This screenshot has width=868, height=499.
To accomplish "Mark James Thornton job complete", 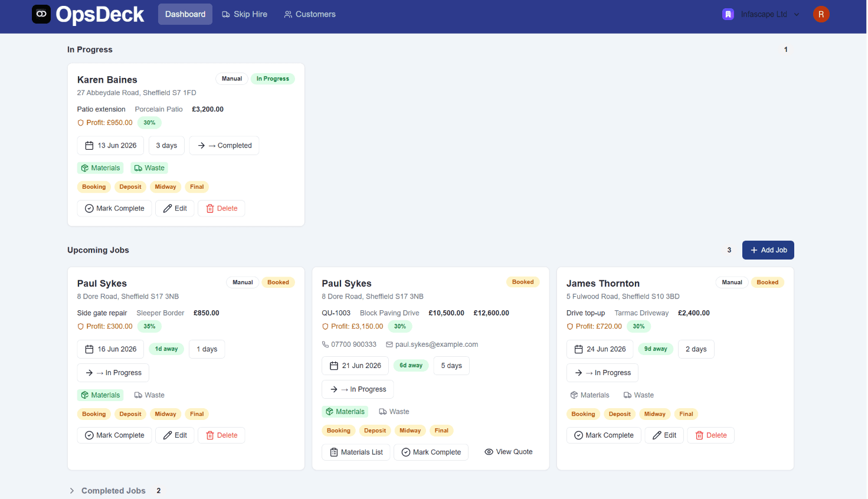I will point(604,435).
